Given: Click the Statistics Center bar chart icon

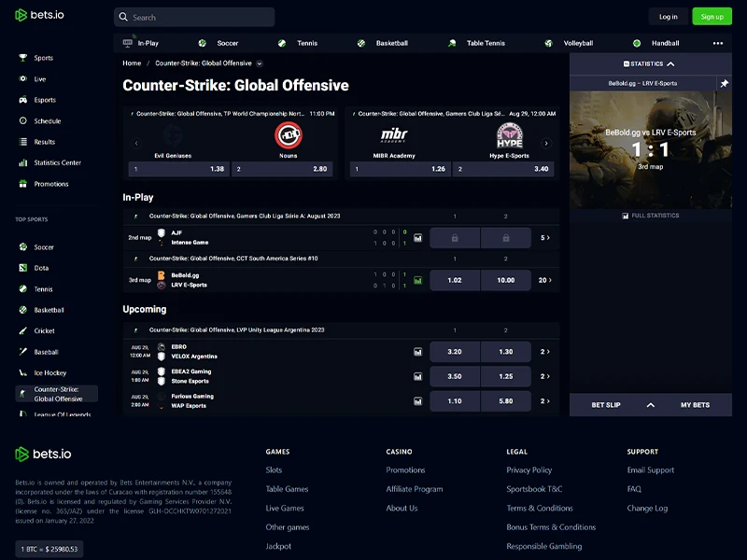Looking at the screenshot, I should pyautogui.click(x=22, y=162).
